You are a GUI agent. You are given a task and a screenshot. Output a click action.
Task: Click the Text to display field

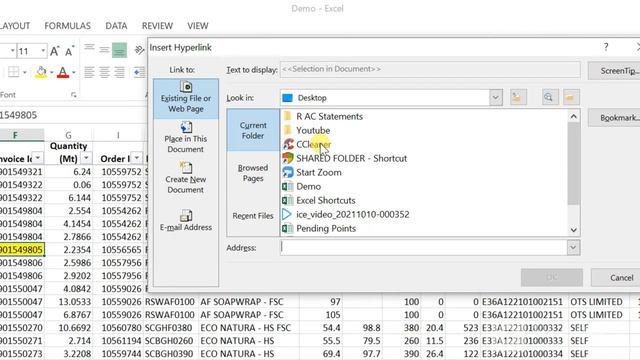pyautogui.click(x=430, y=69)
